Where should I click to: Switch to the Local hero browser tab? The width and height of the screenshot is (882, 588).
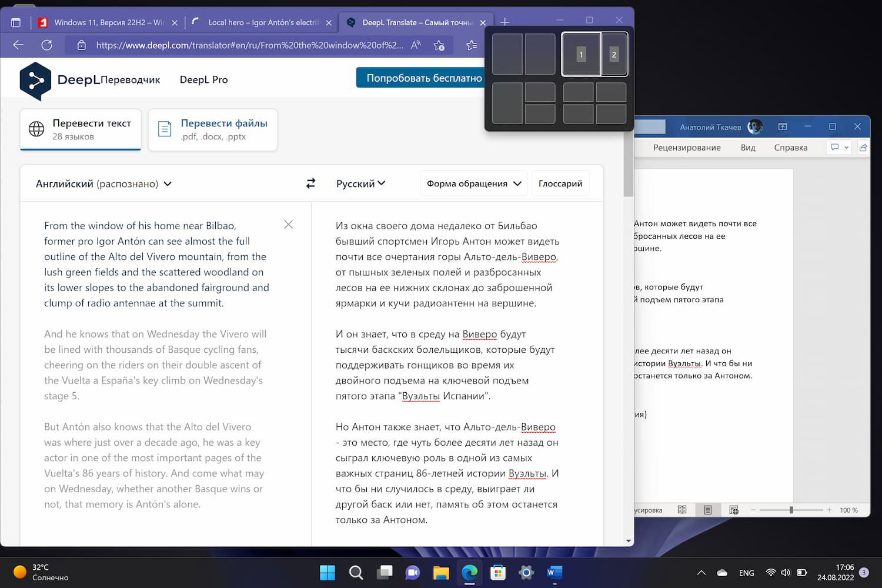click(x=262, y=22)
